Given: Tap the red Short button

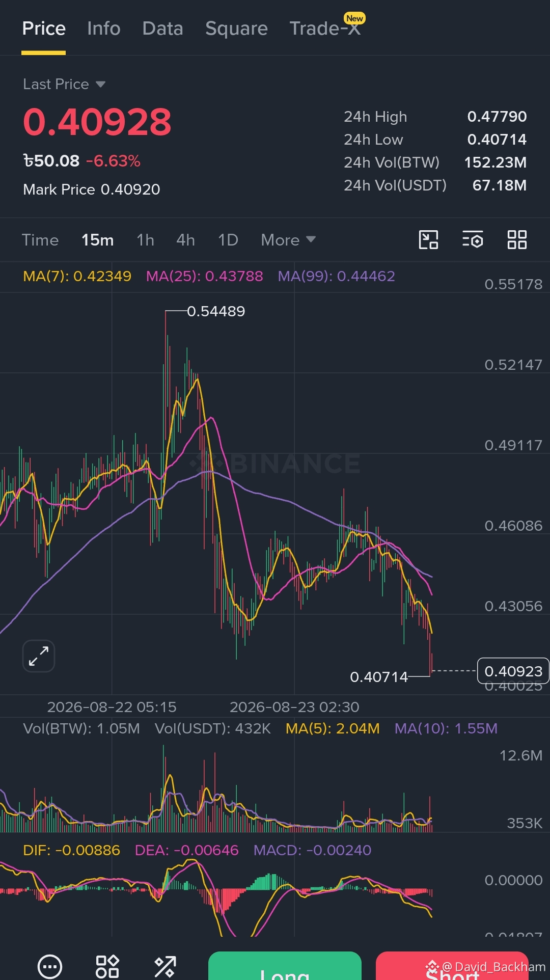Looking at the screenshot, I should click(452, 966).
